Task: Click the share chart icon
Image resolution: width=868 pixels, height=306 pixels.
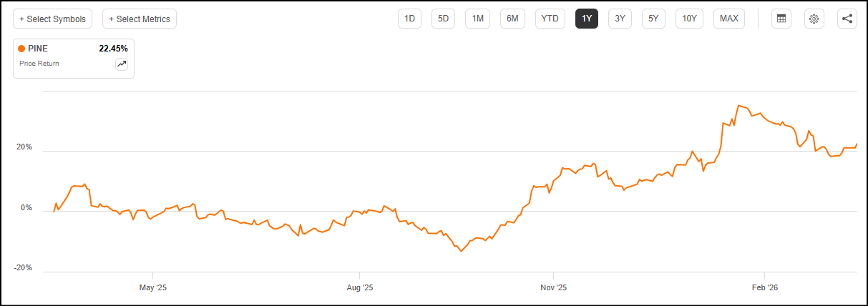Action: tap(847, 19)
